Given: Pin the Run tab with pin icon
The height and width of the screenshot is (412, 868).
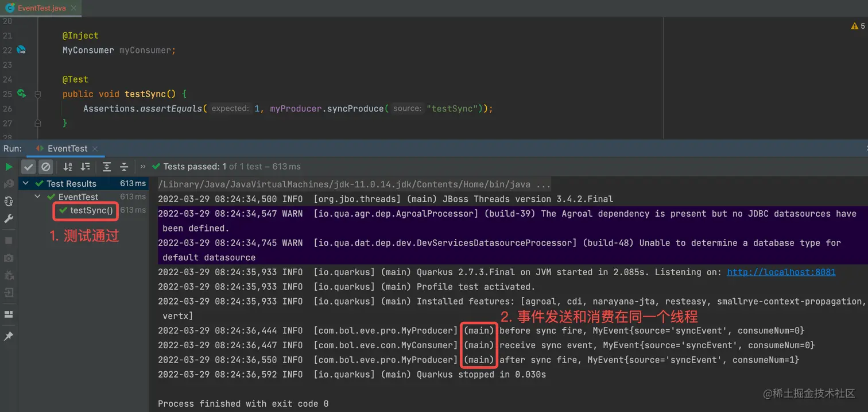Looking at the screenshot, I should 9,336.
